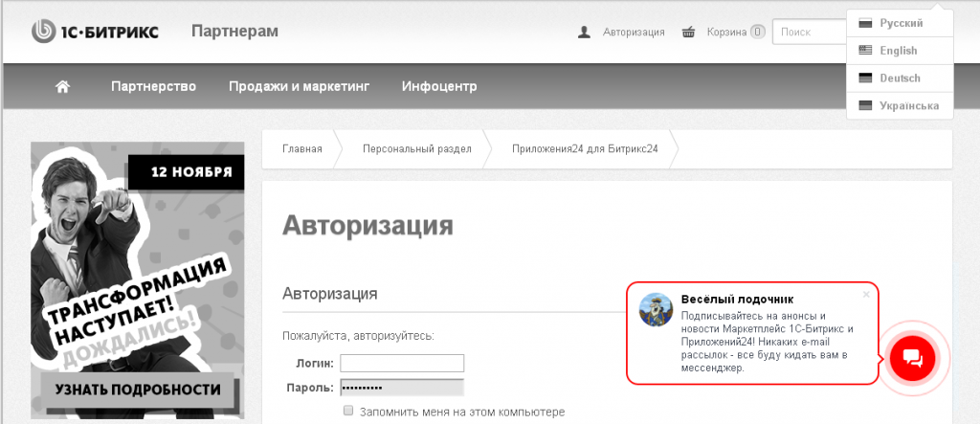The width and height of the screenshot is (980, 424).
Task: Click the Логин input field
Action: coord(402,363)
